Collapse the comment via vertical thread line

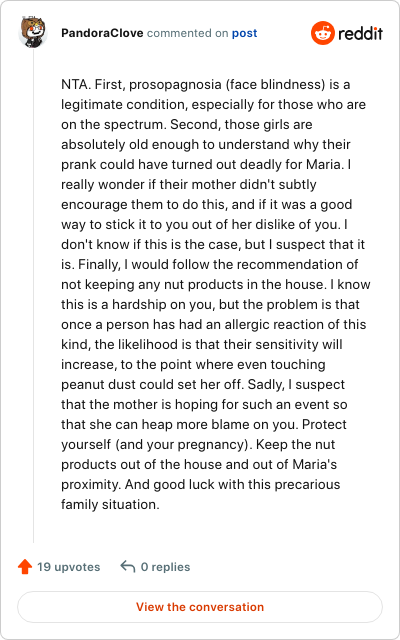(33, 296)
